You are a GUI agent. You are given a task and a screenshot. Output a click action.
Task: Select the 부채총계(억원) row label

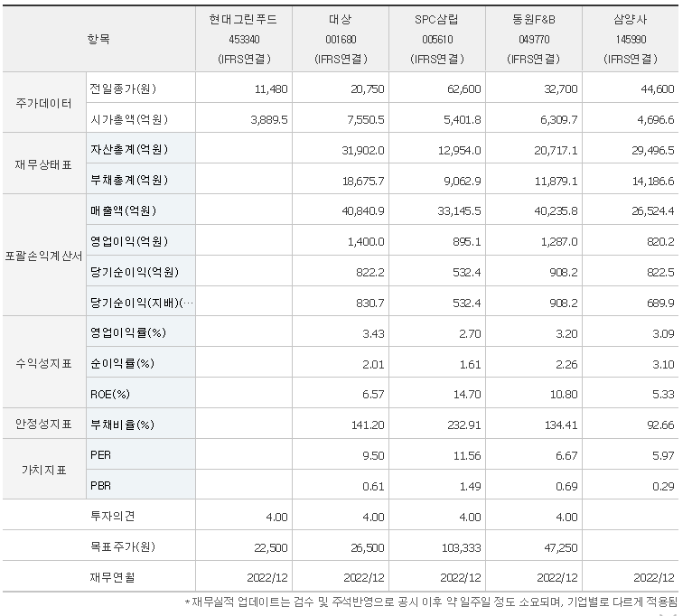[x=129, y=180]
